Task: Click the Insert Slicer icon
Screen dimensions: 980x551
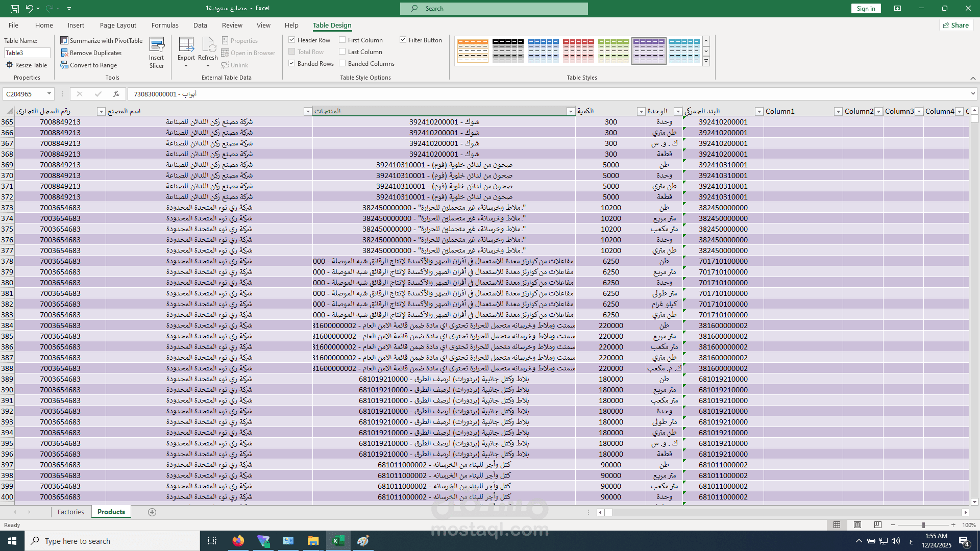Action: [x=157, y=45]
